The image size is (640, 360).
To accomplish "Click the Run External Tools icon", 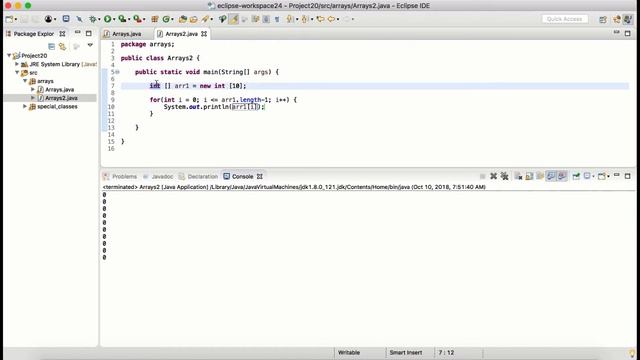I will coord(138,19).
